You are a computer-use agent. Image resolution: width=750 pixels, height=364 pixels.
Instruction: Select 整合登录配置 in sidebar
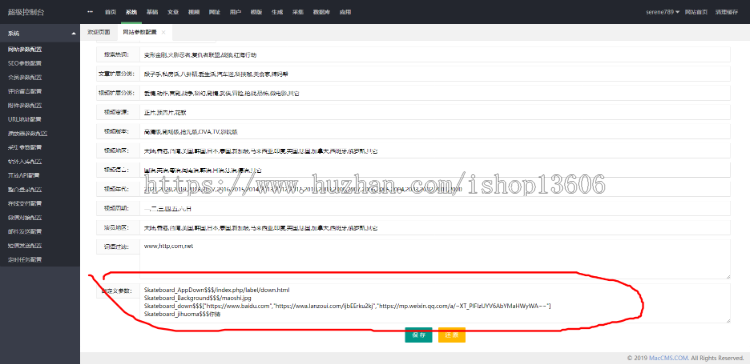[x=25, y=189]
